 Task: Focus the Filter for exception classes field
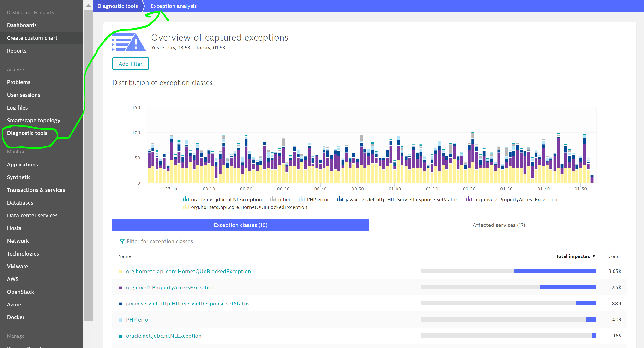pyautogui.click(x=160, y=241)
